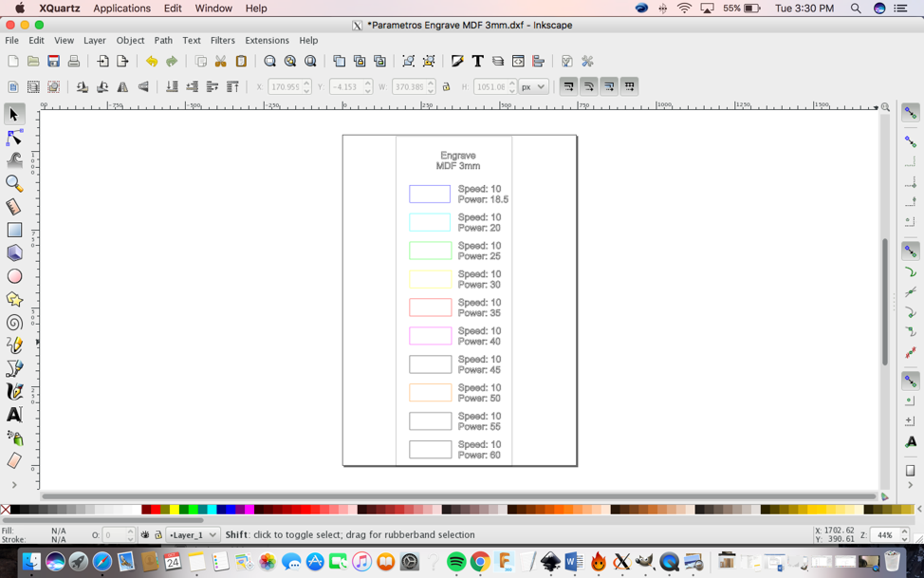Open the XML editor icon

518,62
